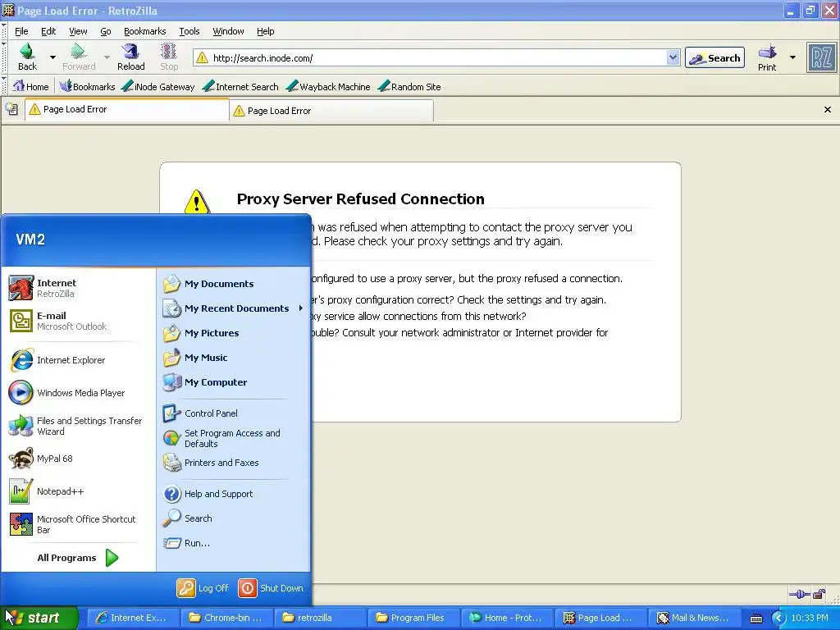Open the Forward history dropdown arrow

[x=107, y=57]
